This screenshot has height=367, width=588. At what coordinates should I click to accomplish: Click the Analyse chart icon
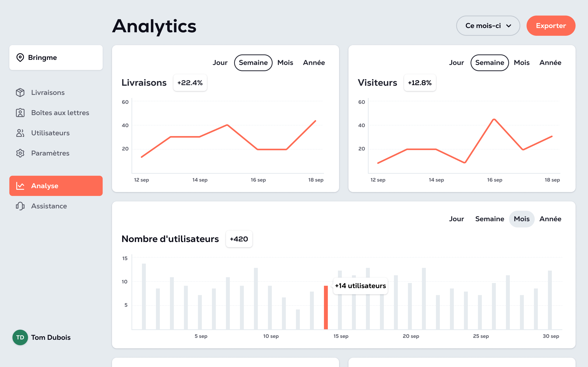pos(20,186)
